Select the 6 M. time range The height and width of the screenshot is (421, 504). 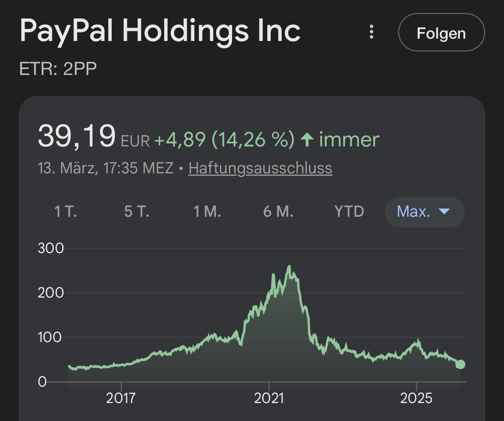coord(278,212)
